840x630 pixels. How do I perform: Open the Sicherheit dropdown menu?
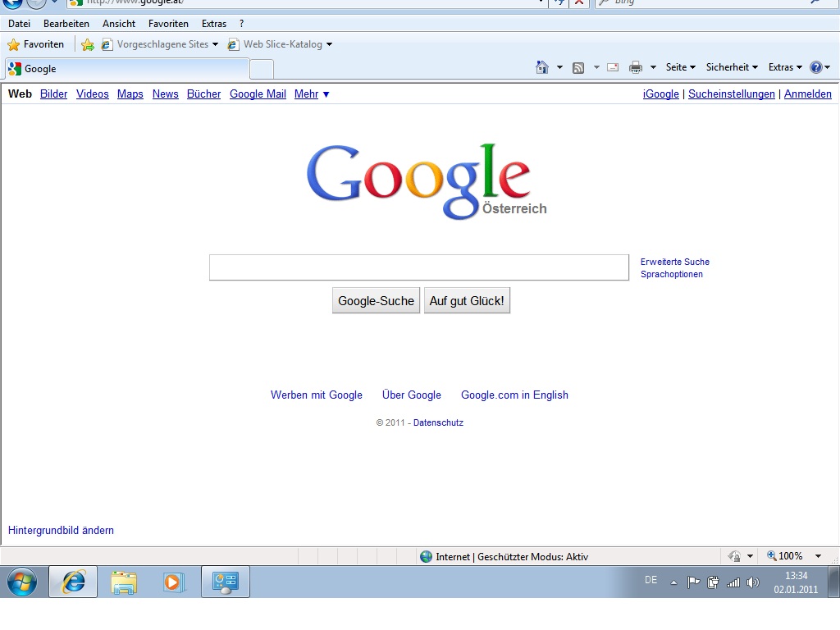pos(732,67)
